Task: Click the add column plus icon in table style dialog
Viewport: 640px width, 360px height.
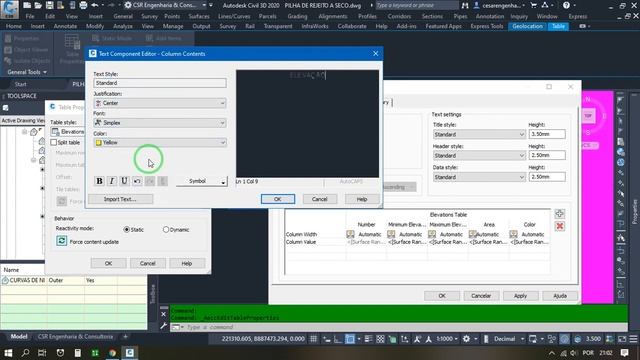Action: 560,213
